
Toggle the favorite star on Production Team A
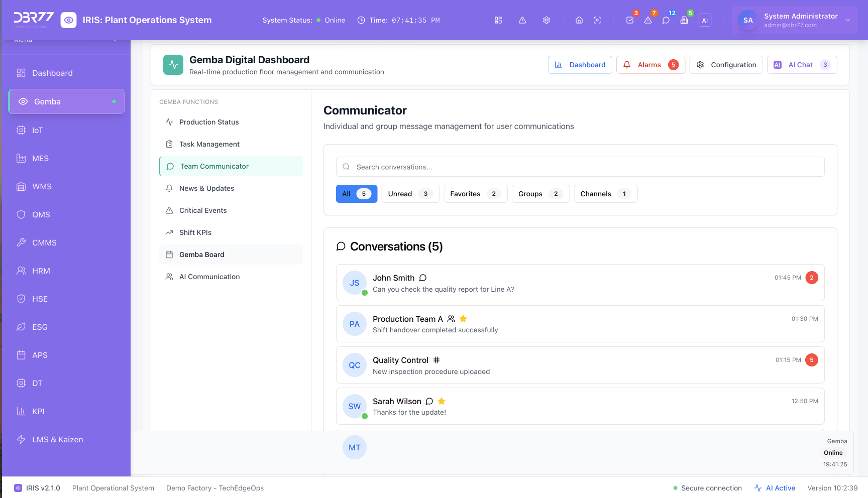[x=463, y=319]
